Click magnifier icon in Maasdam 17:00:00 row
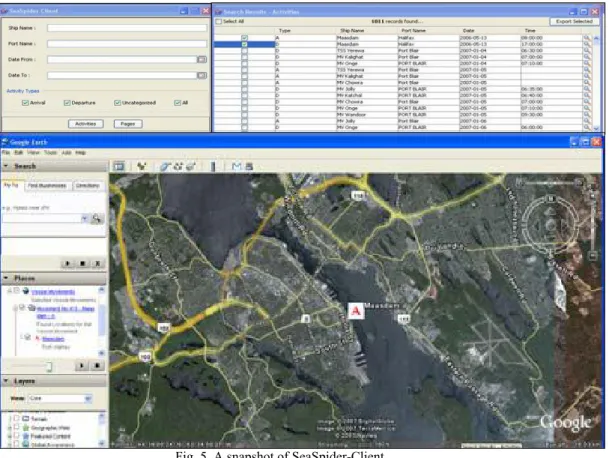The width and height of the screenshot is (609, 458). tap(586, 44)
